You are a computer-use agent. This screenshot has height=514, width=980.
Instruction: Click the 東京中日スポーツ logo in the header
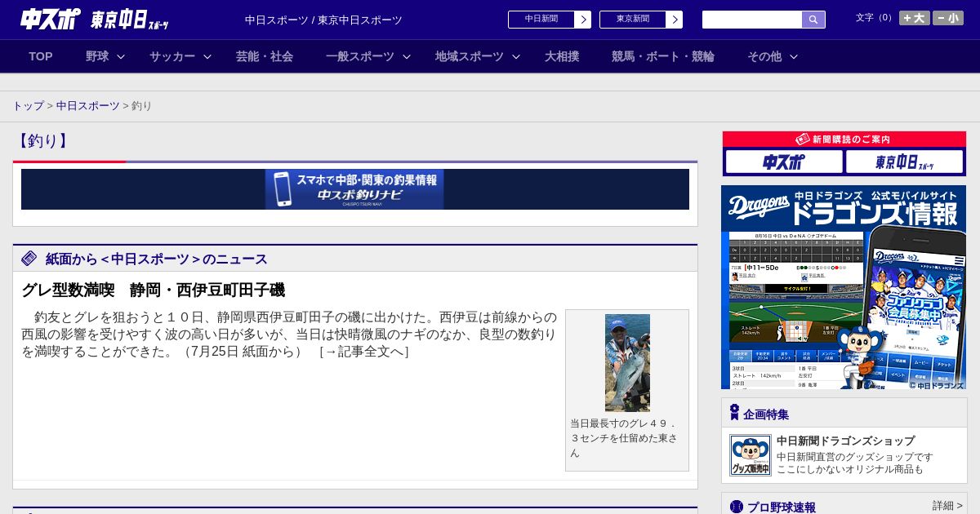click(x=129, y=20)
